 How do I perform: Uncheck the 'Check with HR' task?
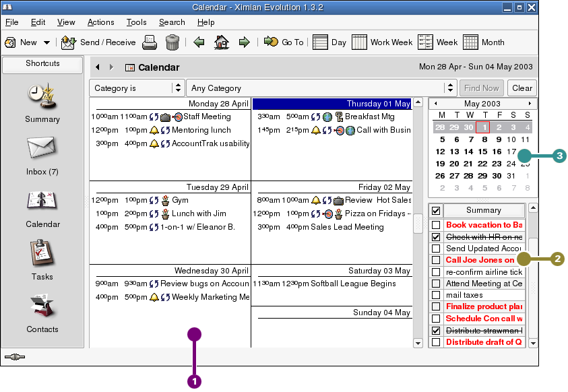tap(436, 237)
